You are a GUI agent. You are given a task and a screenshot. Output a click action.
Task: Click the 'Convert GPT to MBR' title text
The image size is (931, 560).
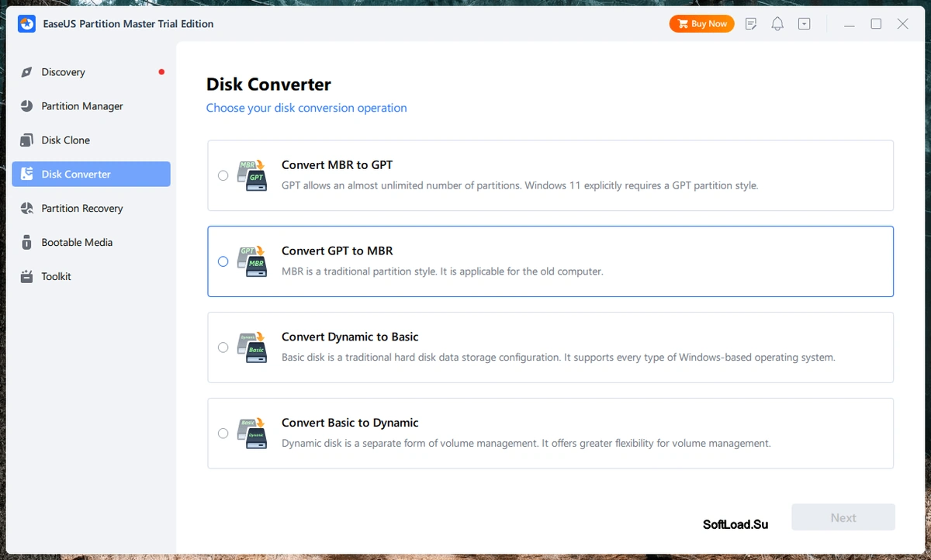[337, 251]
